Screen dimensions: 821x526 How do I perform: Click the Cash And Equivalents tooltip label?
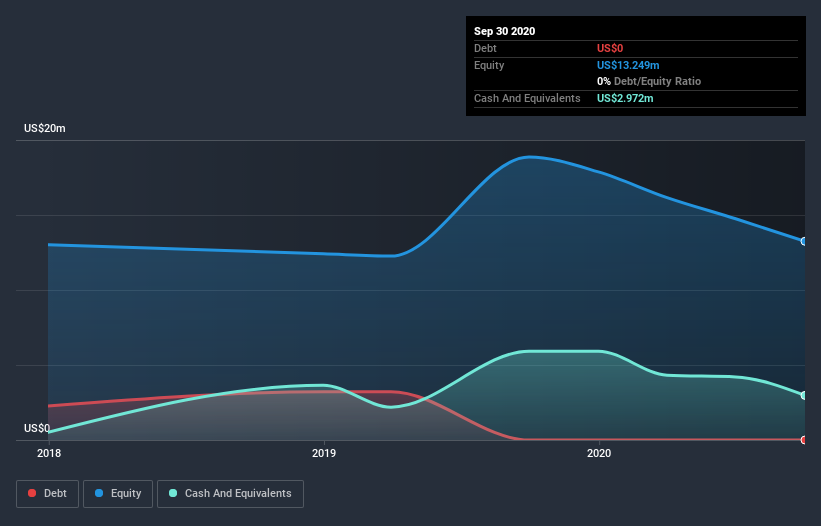point(527,98)
